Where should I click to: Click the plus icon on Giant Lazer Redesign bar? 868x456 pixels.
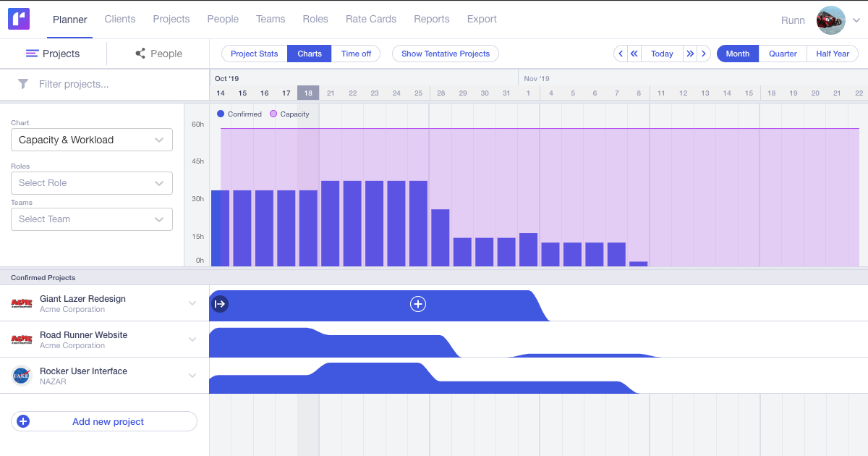pyautogui.click(x=418, y=304)
